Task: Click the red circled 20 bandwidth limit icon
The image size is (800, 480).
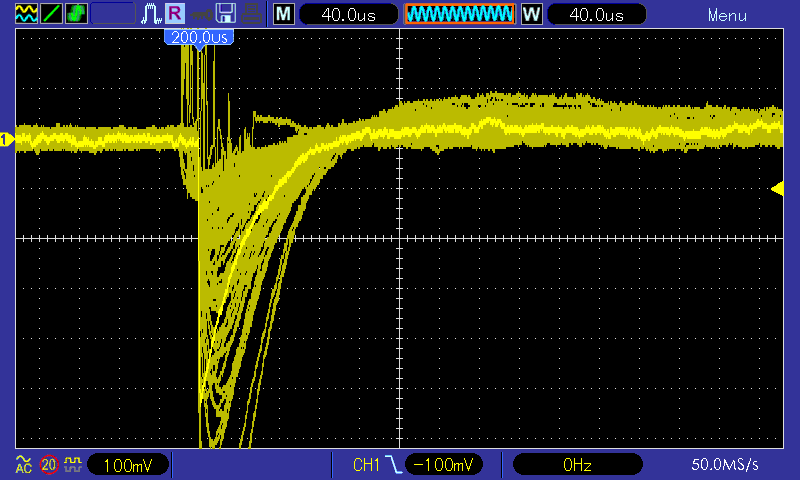Action: click(49, 465)
